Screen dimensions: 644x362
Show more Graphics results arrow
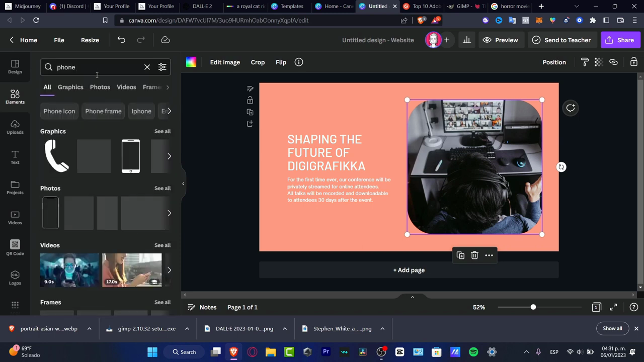pos(169,156)
